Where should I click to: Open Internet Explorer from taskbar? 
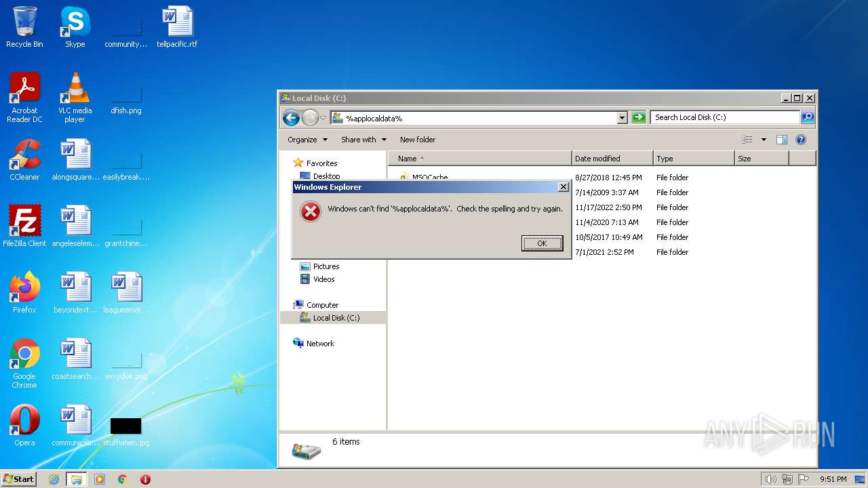coord(54,479)
